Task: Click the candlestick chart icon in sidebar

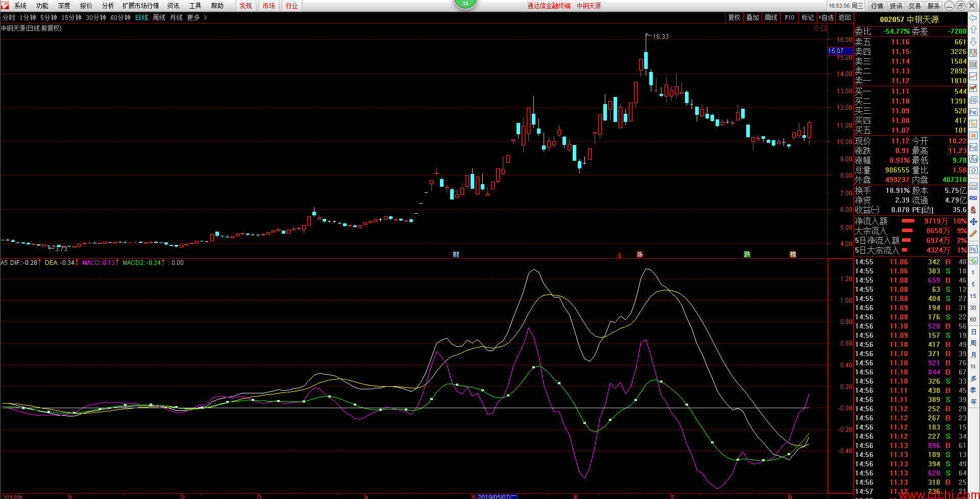Action: [x=973, y=88]
